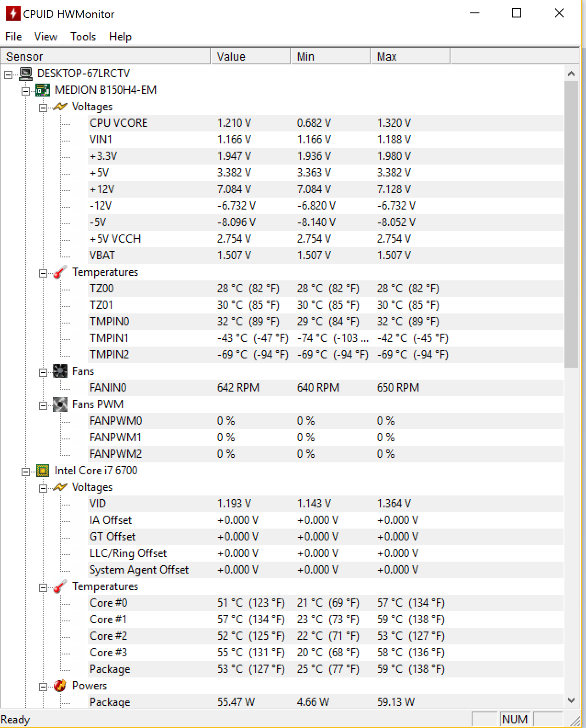Image resolution: width=586 pixels, height=728 pixels.
Task: Collapse the Intel Core i7 Voltages group
Action: point(43,488)
